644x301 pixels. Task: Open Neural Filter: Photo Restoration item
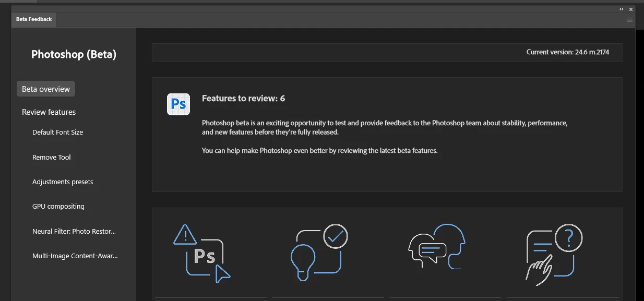[74, 231]
